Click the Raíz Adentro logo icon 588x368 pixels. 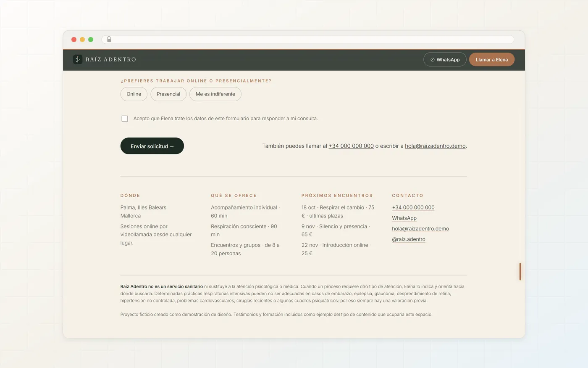point(77,59)
